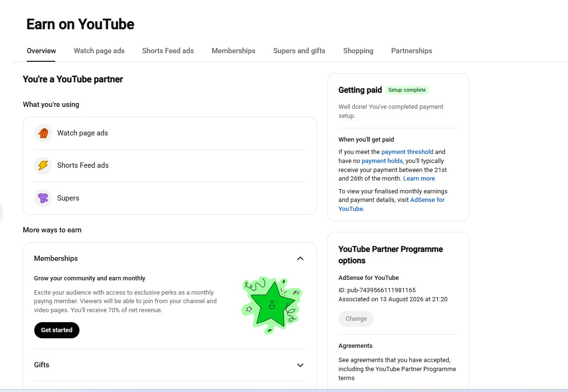Click the Shorts Feed ads lightning icon
The width and height of the screenshot is (568, 392).
point(43,165)
